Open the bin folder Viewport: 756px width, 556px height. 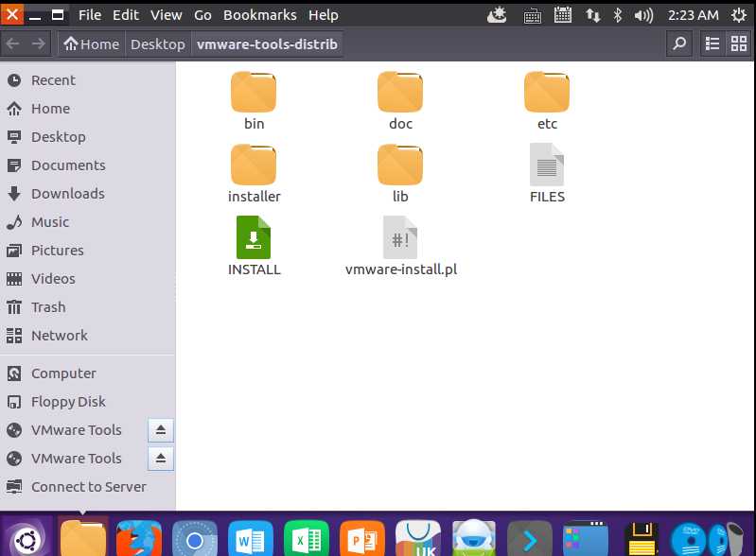click(x=254, y=100)
